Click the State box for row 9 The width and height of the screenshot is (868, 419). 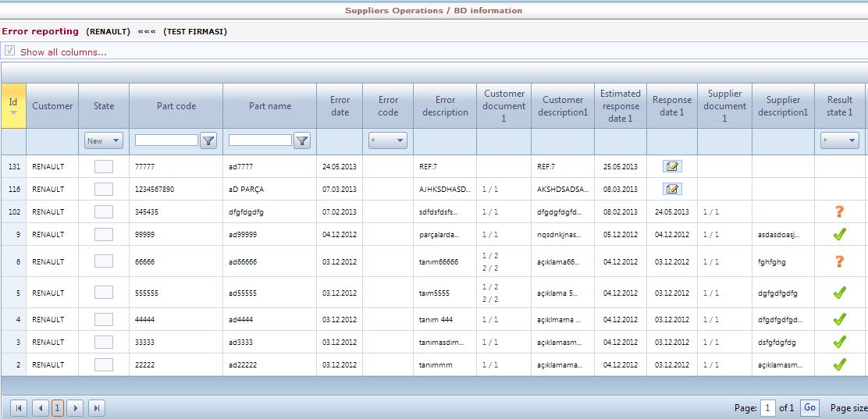coord(104,235)
